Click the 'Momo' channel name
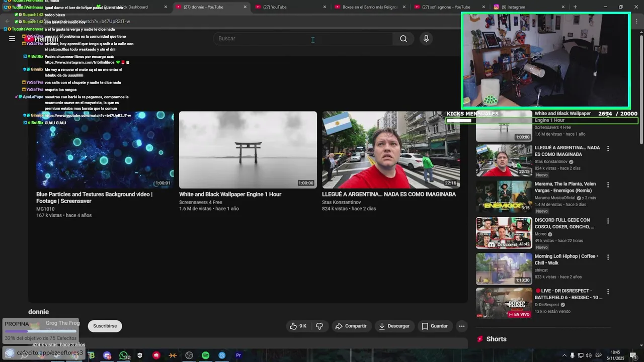The image size is (644, 362). [x=541, y=234]
